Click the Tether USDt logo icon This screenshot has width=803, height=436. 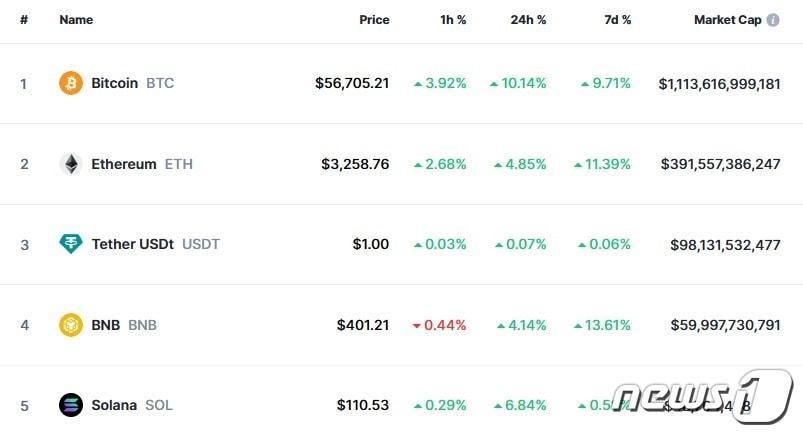(71, 244)
